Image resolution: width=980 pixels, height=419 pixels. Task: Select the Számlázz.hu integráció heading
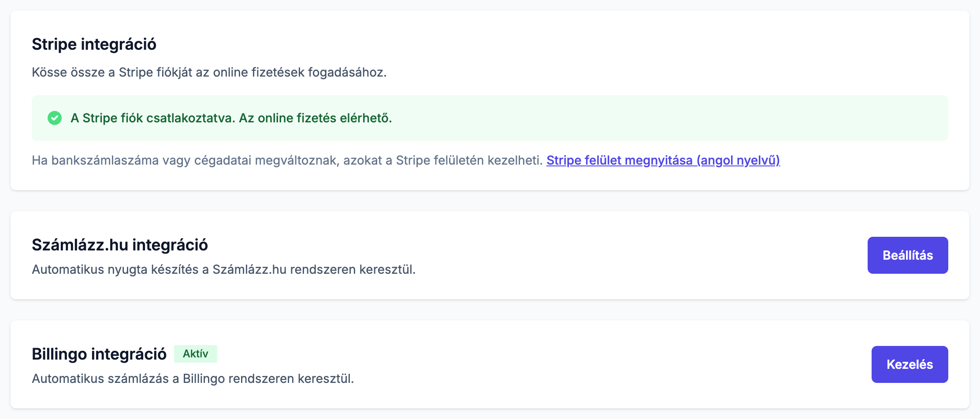click(120, 245)
